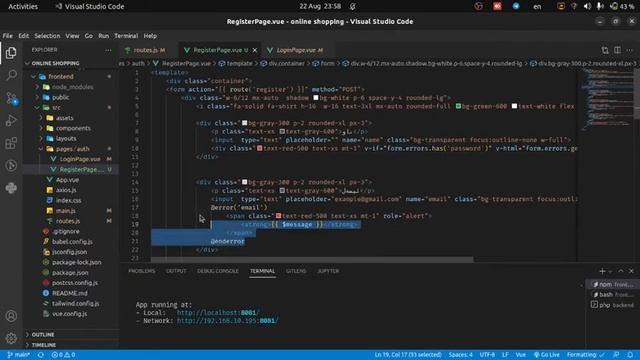Click the split editor right icon

617,50
